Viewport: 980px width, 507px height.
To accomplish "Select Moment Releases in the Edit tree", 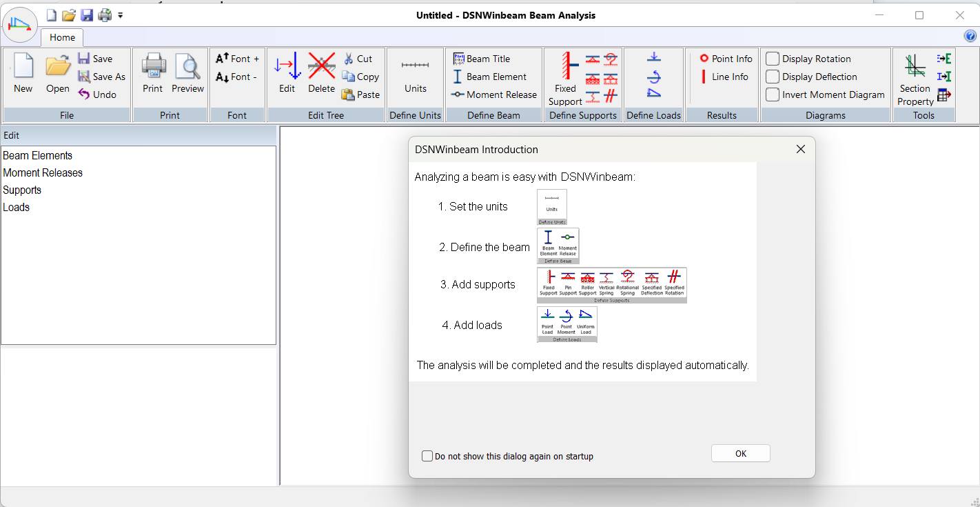I will point(43,172).
